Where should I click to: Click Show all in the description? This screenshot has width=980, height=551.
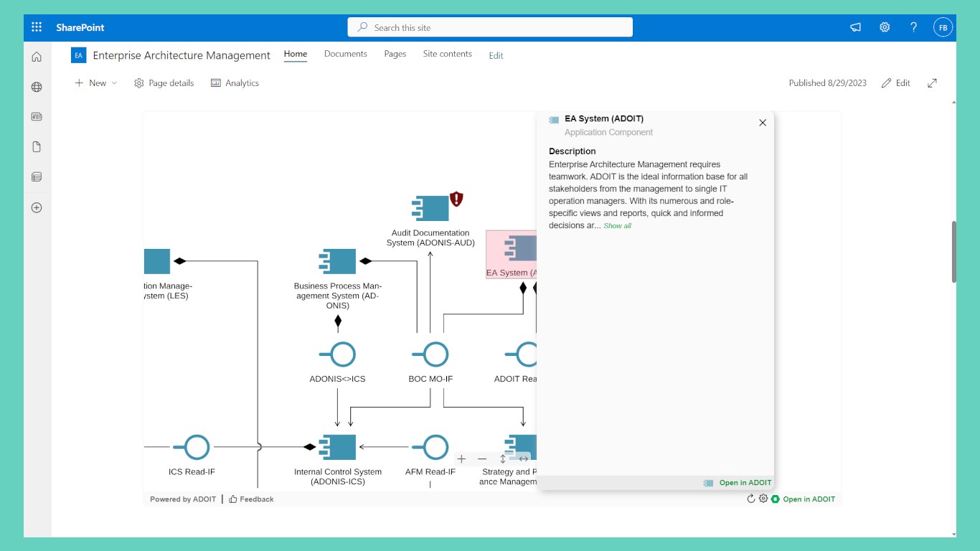tap(617, 226)
